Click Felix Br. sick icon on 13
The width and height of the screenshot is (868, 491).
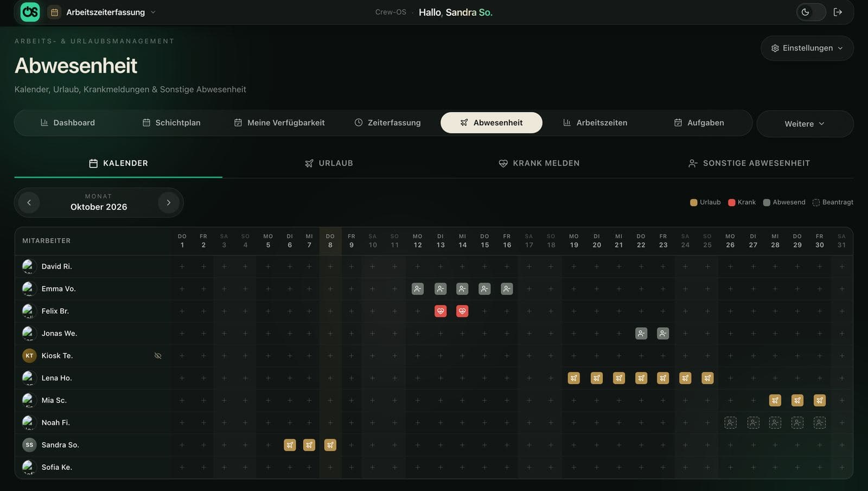click(441, 311)
